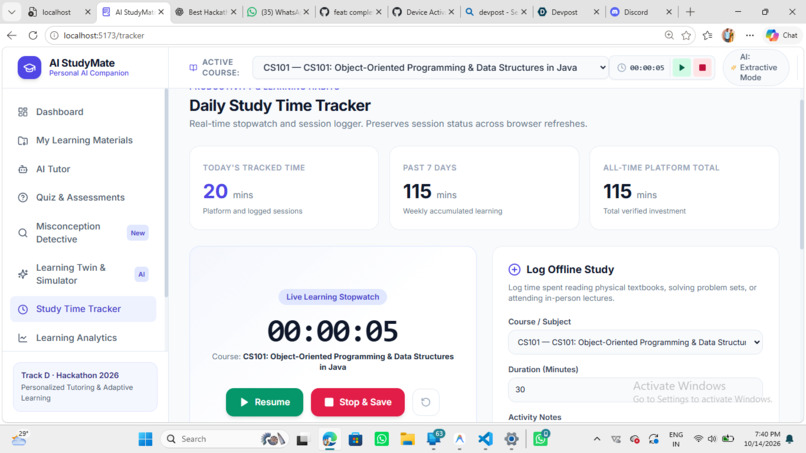
Task: Click the Learning Analytics chart icon
Action: [x=23, y=338]
